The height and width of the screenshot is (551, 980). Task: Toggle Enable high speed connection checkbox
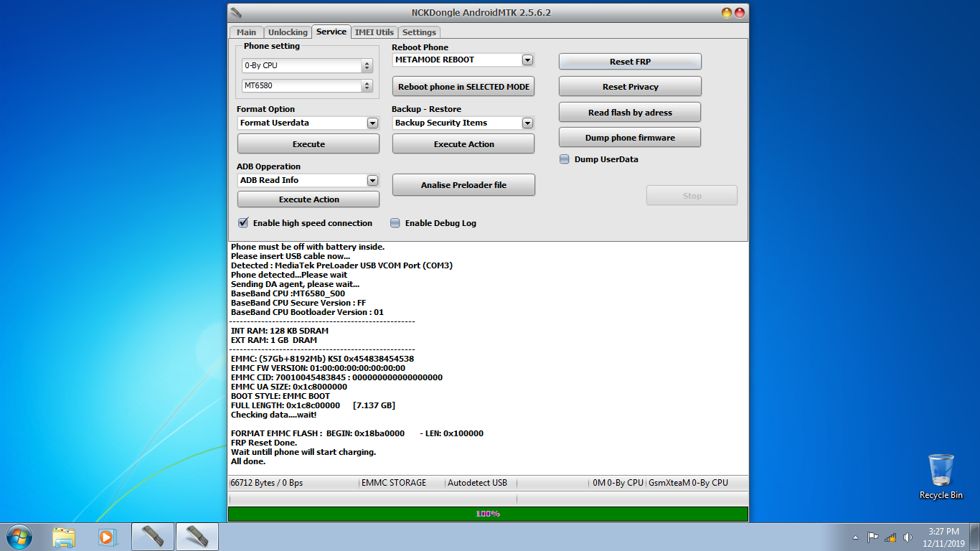coord(243,223)
